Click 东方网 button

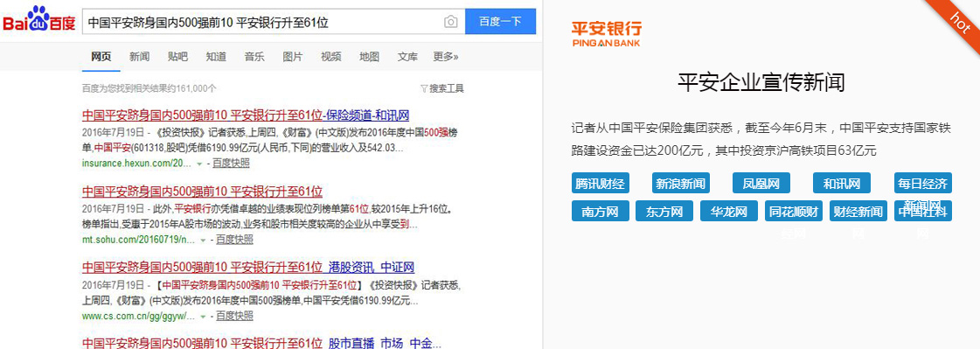pos(664,211)
